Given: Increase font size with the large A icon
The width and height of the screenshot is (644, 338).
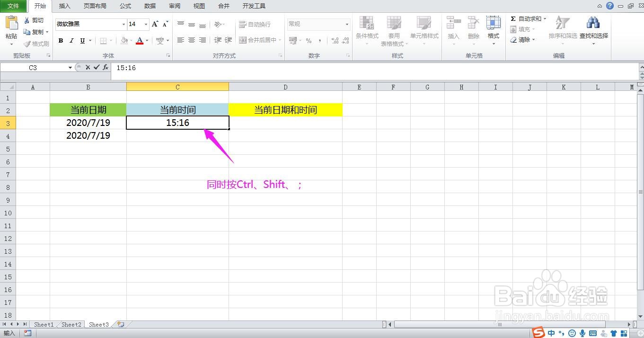Looking at the screenshot, I should (x=155, y=24).
